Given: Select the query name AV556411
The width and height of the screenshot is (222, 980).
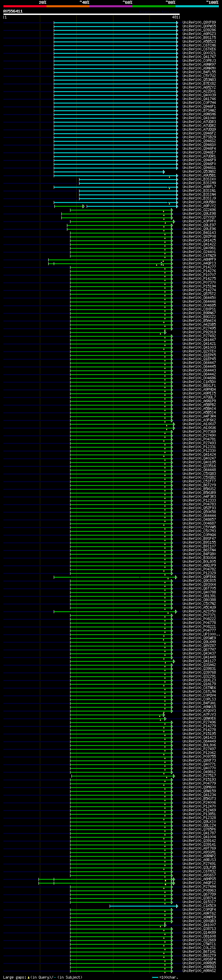Looking at the screenshot, I should tap(13, 11).
